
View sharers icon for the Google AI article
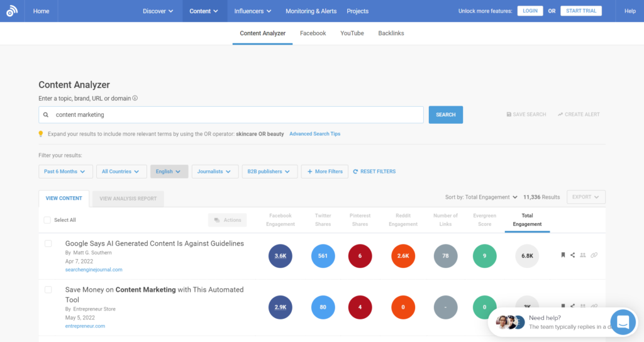(583, 255)
